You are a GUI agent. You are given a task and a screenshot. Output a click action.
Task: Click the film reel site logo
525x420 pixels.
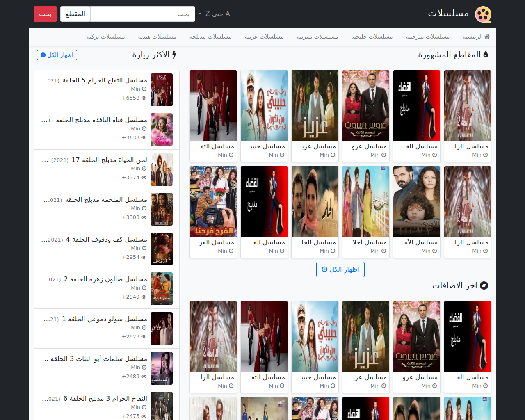483,14
